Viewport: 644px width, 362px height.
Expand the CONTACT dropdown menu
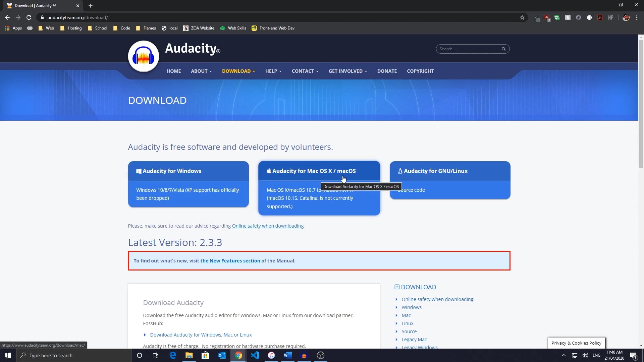[x=305, y=71]
